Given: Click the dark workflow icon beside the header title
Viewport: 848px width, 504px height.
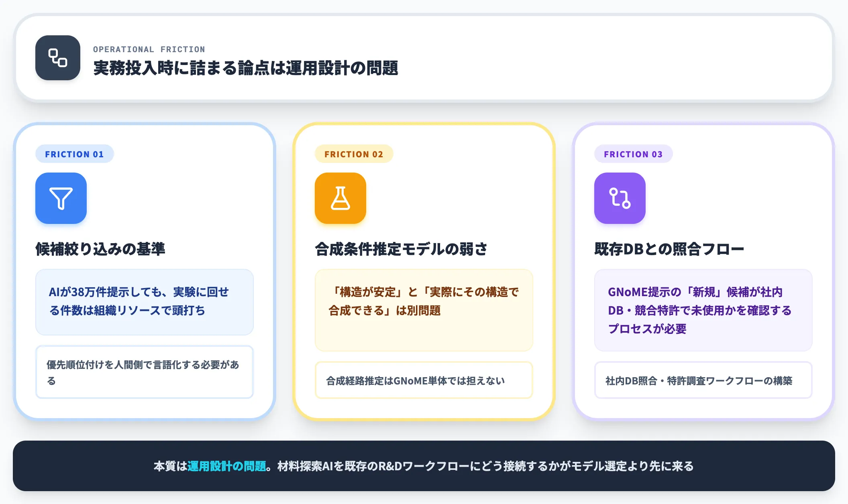Looking at the screenshot, I should (x=58, y=58).
